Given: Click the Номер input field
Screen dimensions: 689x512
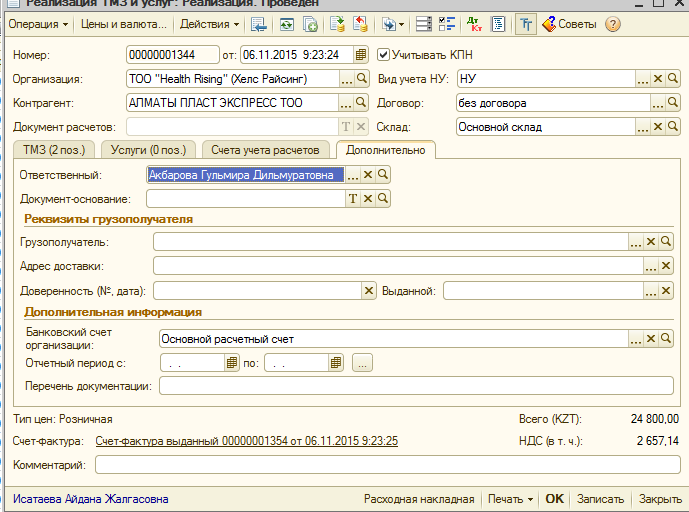Looking at the screenshot, I should pos(172,55).
